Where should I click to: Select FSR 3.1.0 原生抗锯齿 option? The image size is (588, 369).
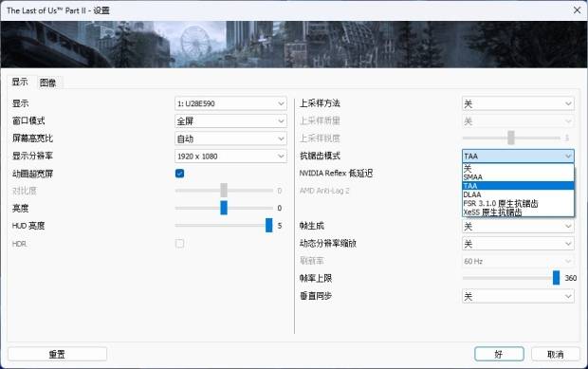(518, 203)
